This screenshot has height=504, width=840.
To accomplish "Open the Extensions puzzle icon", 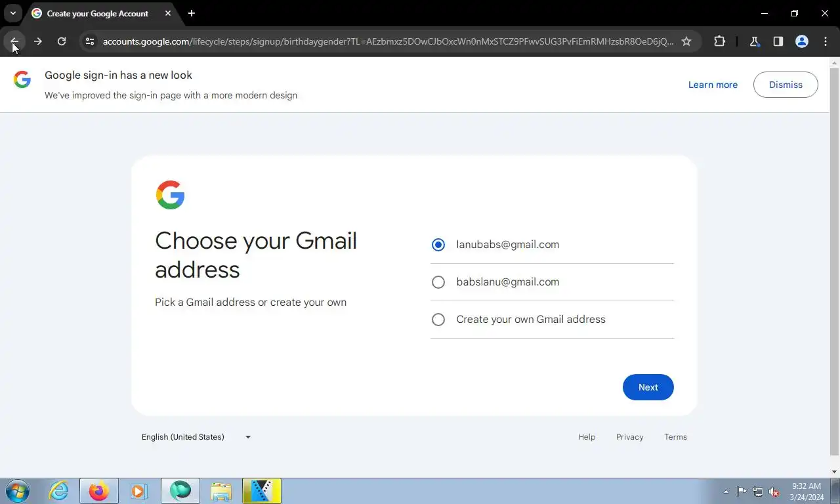I will pos(720,41).
